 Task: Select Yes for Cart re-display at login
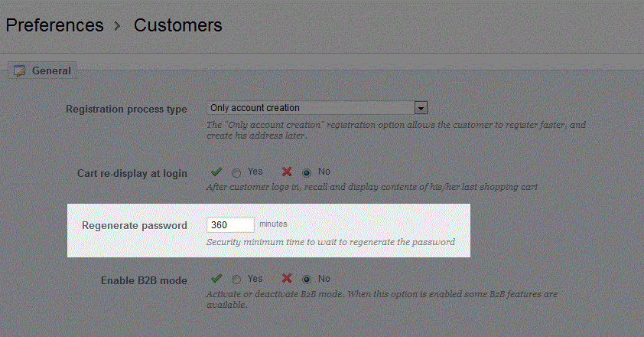coord(236,172)
